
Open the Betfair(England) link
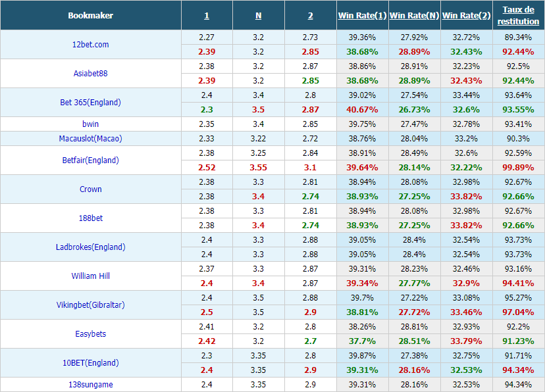click(90, 160)
